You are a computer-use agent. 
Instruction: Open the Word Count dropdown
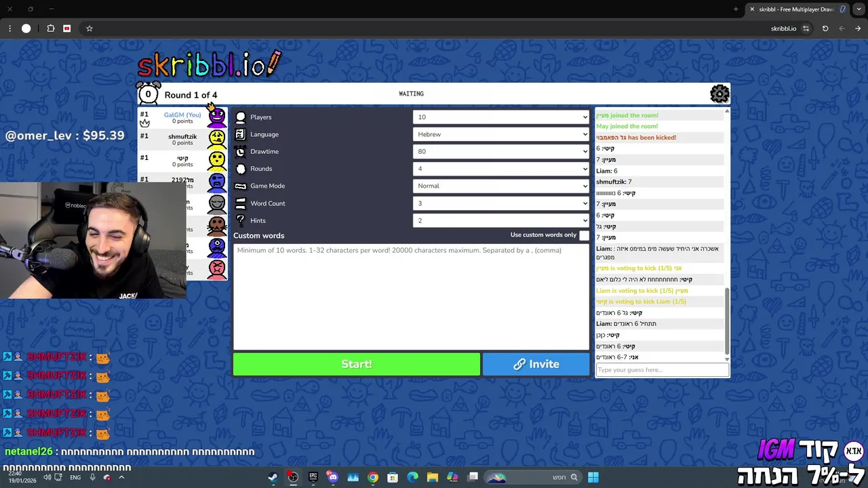click(x=501, y=203)
